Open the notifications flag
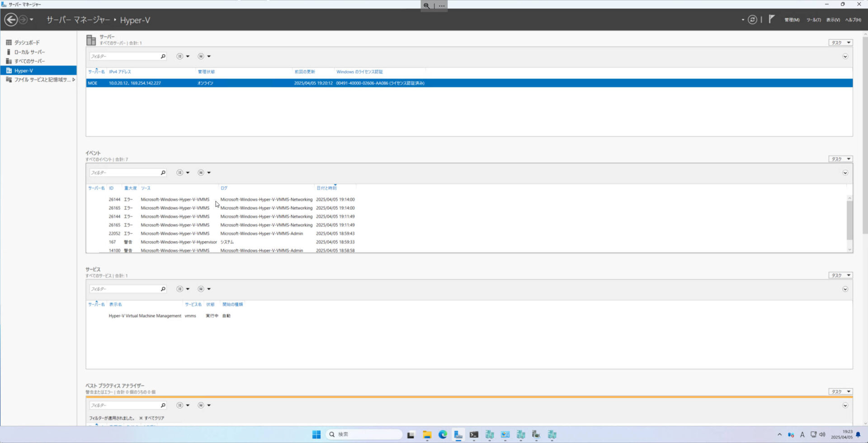The width and height of the screenshot is (868, 443). pyautogui.click(x=772, y=19)
